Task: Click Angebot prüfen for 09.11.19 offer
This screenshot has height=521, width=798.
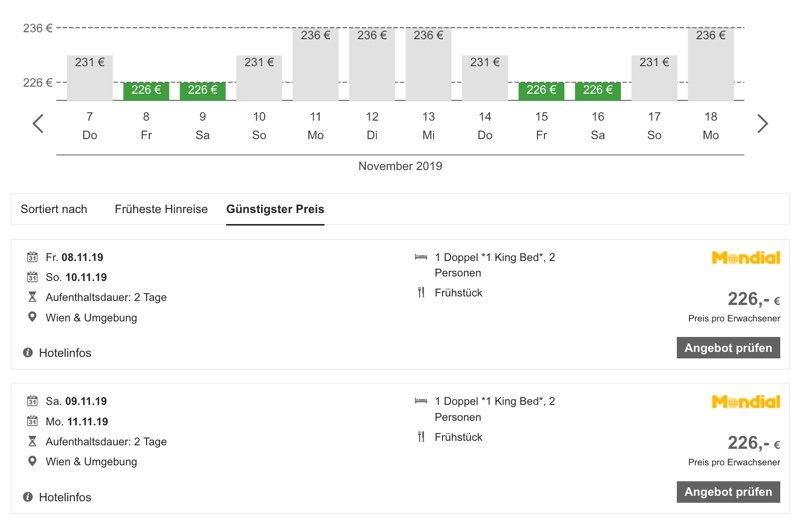Action: click(728, 492)
